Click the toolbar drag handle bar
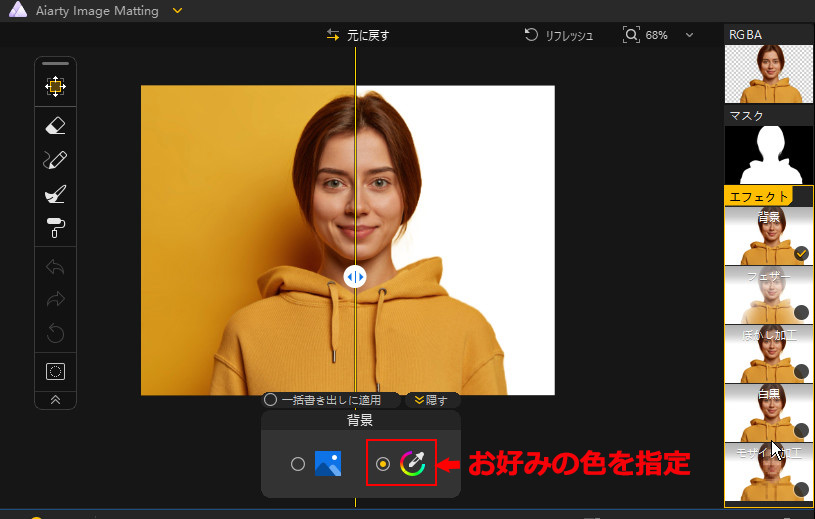This screenshot has height=519, width=815. [x=55, y=63]
